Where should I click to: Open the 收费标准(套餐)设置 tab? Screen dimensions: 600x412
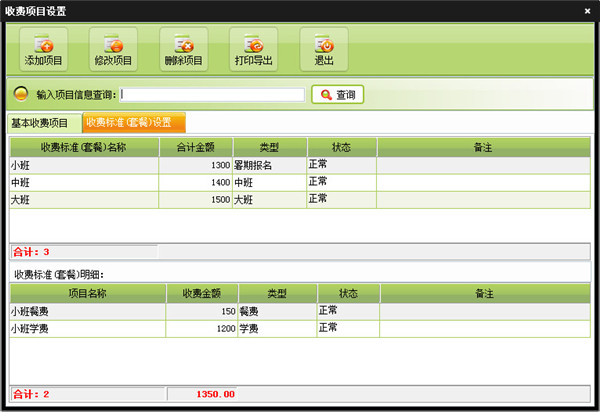134,124
